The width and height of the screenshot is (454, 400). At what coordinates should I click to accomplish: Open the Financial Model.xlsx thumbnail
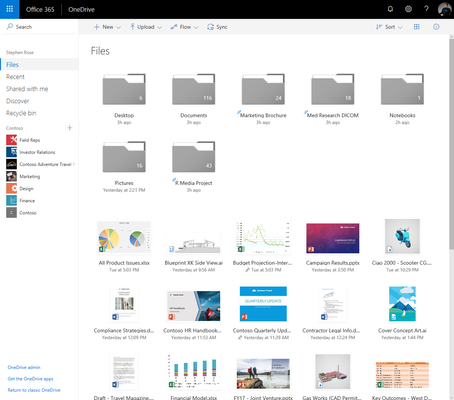[194, 372]
